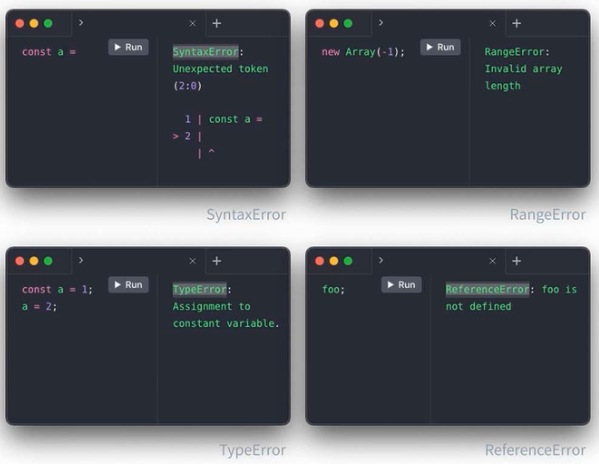
Task: Run the RangeError new Array code
Action: pyautogui.click(x=440, y=47)
